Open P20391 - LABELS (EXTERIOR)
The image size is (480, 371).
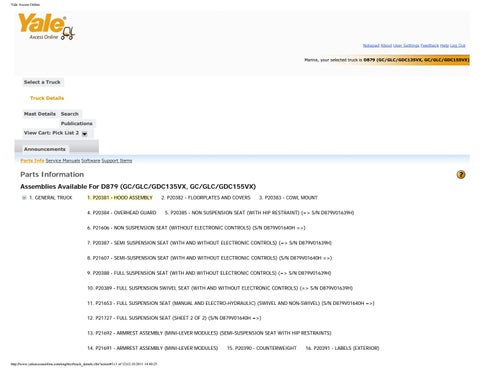[x=342, y=348]
